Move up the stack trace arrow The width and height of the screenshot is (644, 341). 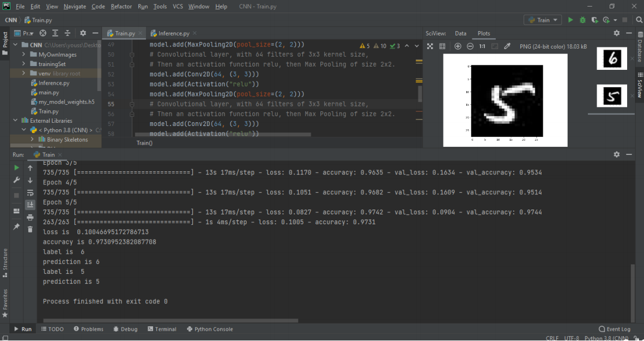pyautogui.click(x=30, y=168)
